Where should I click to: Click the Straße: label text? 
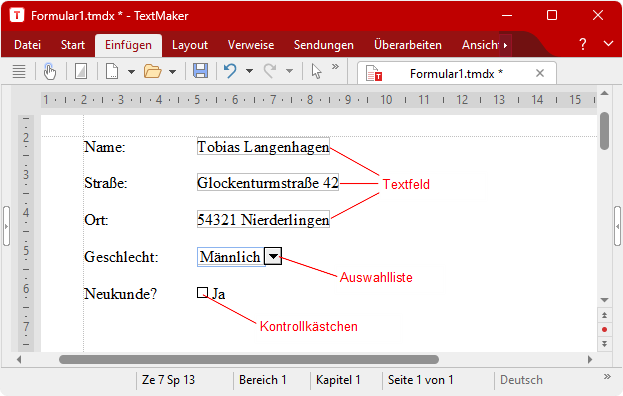click(x=105, y=183)
